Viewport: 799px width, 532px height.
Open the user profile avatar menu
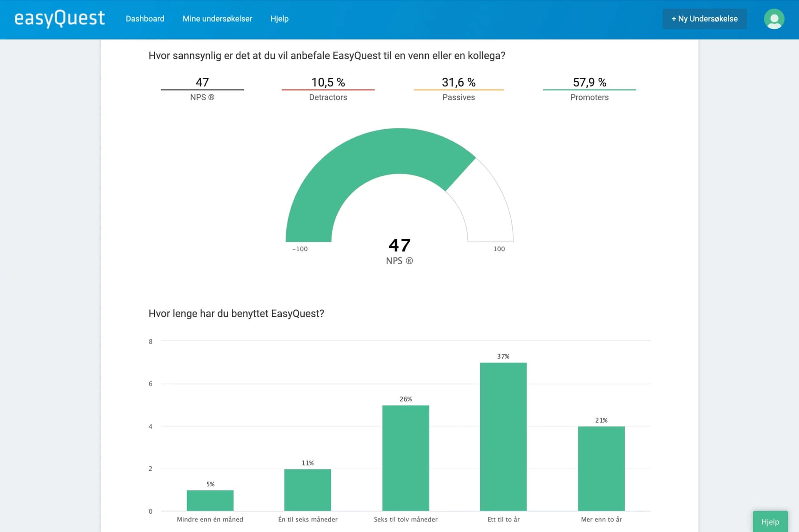pyautogui.click(x=774, y=19)
